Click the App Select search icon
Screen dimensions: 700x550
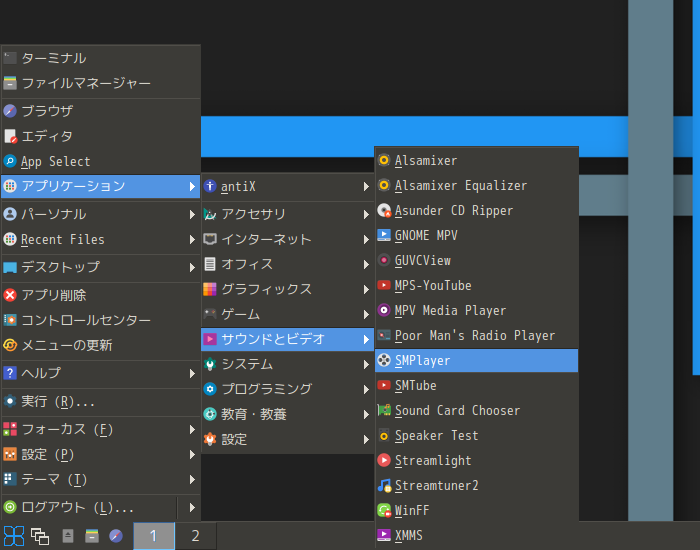tap(10, 161)
